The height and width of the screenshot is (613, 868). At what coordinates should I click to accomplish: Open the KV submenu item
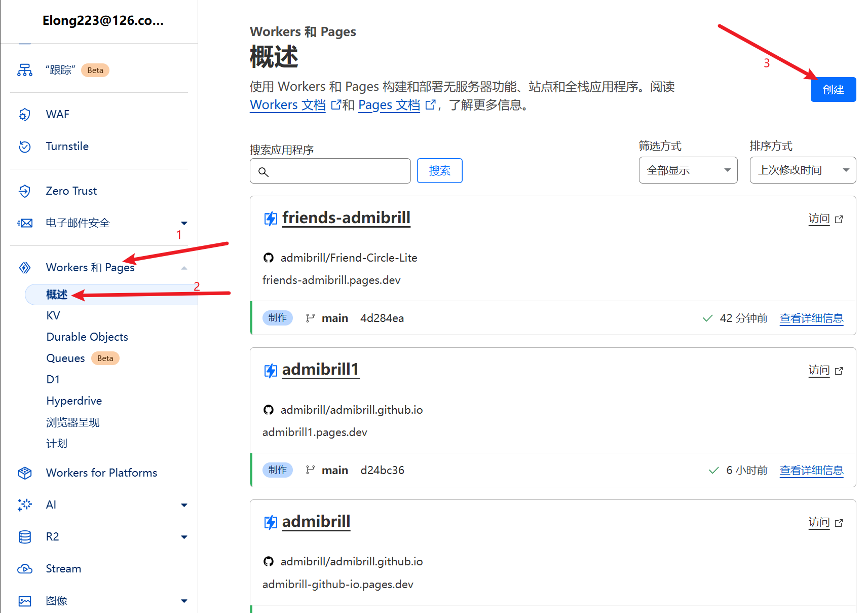[53, 316]
